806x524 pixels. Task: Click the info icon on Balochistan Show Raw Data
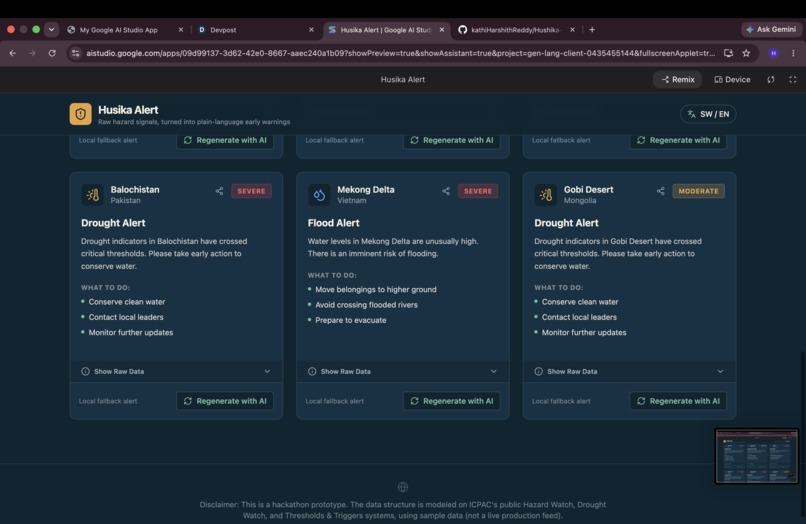pos(85,371)
